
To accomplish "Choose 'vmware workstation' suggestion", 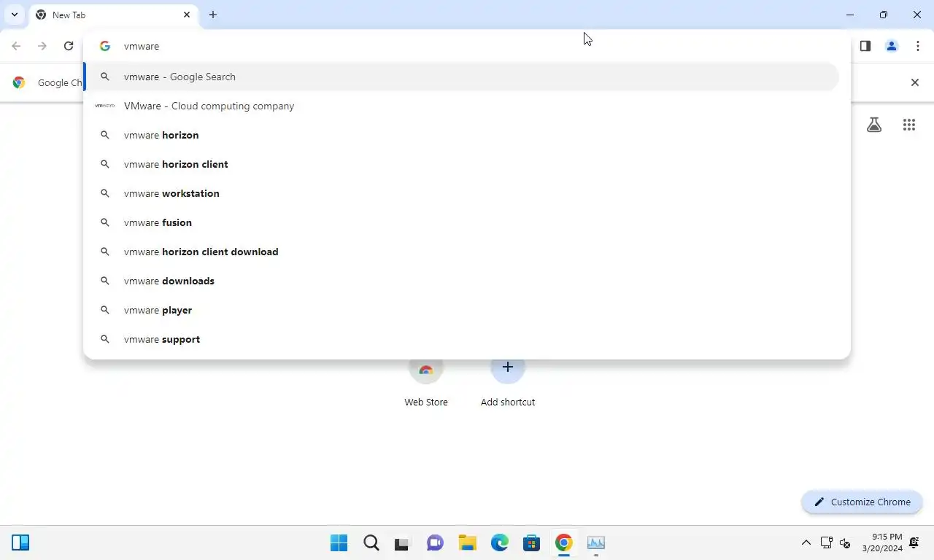I will click(x=461, y=193).
